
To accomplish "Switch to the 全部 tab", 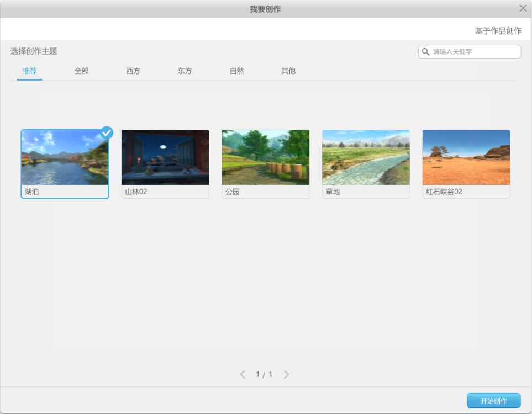I will point(81,71).
